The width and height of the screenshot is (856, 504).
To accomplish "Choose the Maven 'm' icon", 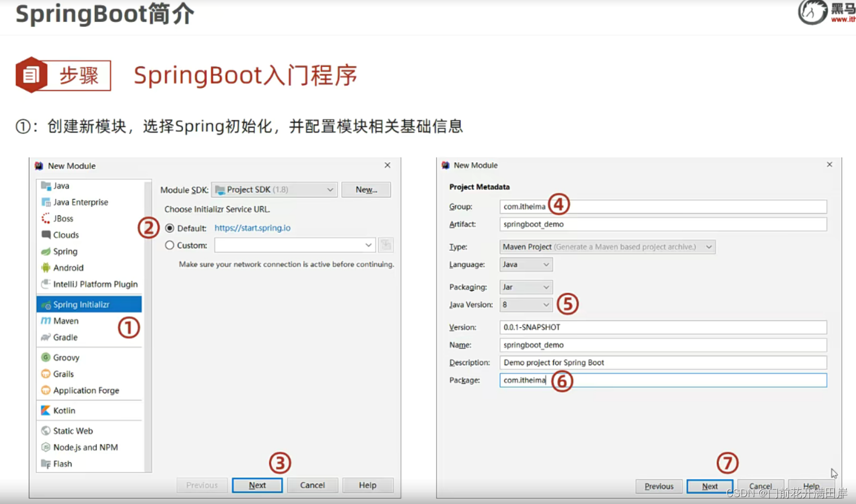I will [x=46, y=321].
